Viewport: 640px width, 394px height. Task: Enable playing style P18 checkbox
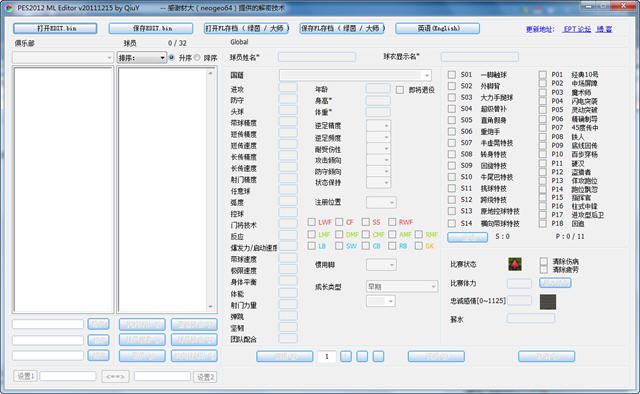(543, 223)
